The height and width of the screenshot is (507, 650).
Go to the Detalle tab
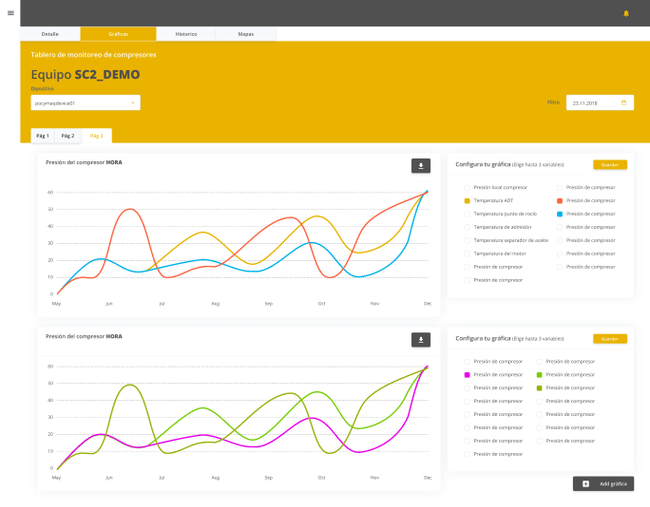(50, 34)
